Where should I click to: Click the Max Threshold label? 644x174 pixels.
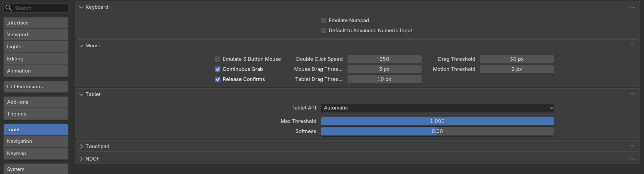(299, 121)
